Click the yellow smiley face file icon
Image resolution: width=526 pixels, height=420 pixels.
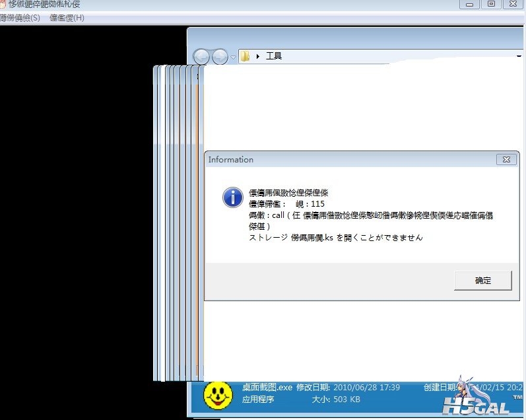[217, 394]
